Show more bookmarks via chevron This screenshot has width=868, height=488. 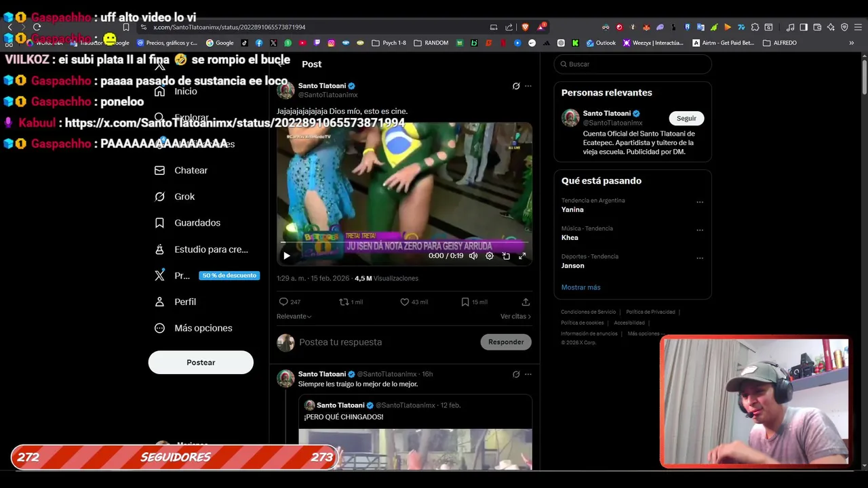852,43
